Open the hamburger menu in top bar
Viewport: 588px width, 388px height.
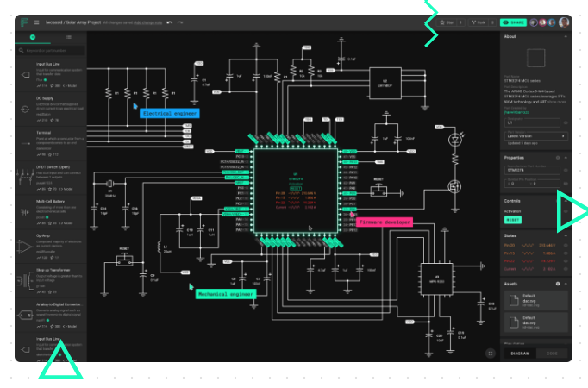pyautogui.click(x=36, y=22)
